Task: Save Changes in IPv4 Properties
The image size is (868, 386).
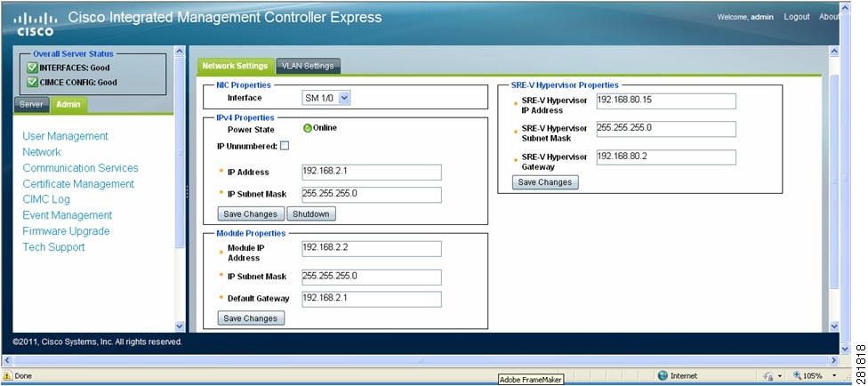Action: [x=251, y=213]
